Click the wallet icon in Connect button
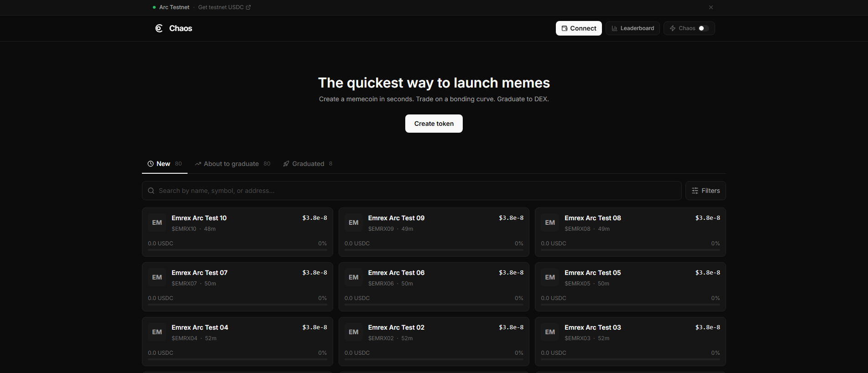Image resolution: width=868 pixels, height=373 pixels. (x=565, y=28)
